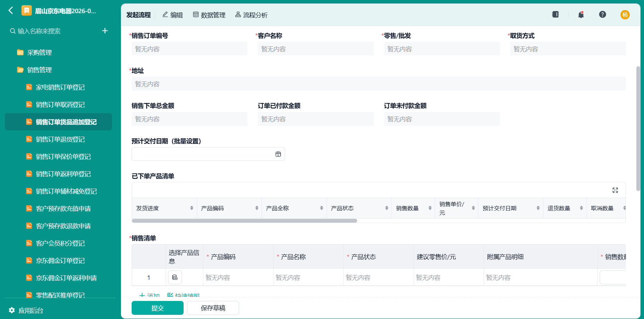Switch to 发起流程 tab
644x319 pixels.
click(x=139, y=15)
